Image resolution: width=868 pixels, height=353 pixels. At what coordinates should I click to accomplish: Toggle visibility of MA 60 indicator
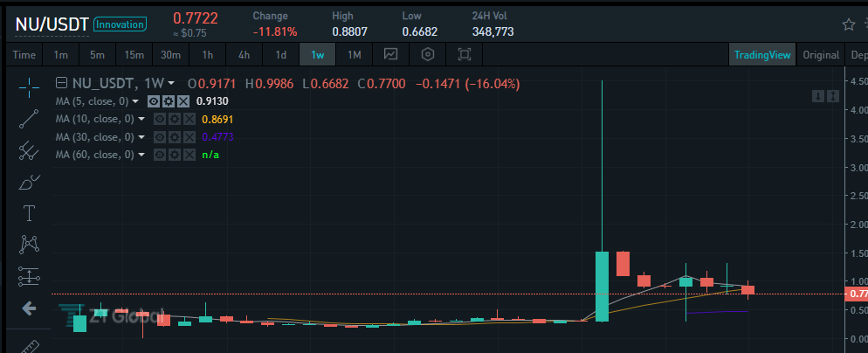point(160,155)
